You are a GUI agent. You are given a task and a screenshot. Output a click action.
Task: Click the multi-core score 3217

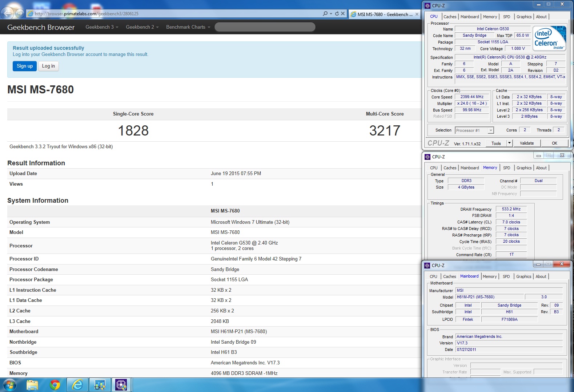[385, 131]
